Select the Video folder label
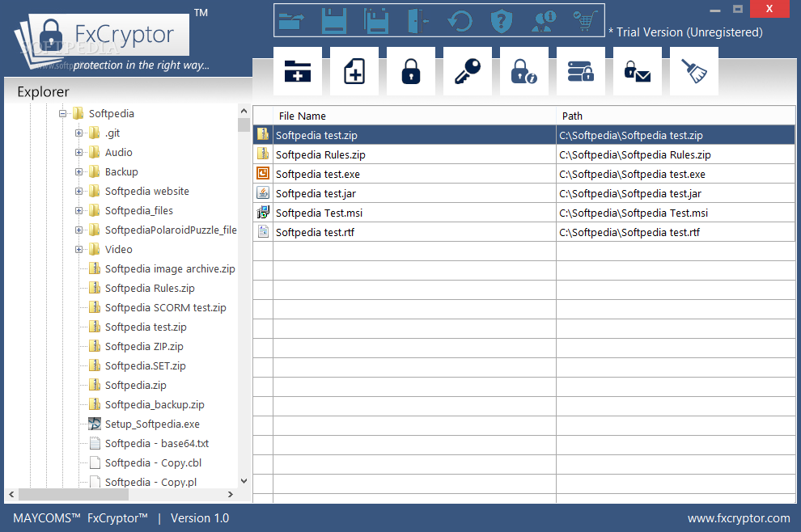Screen dimensions: 801x532 point(118,249)
